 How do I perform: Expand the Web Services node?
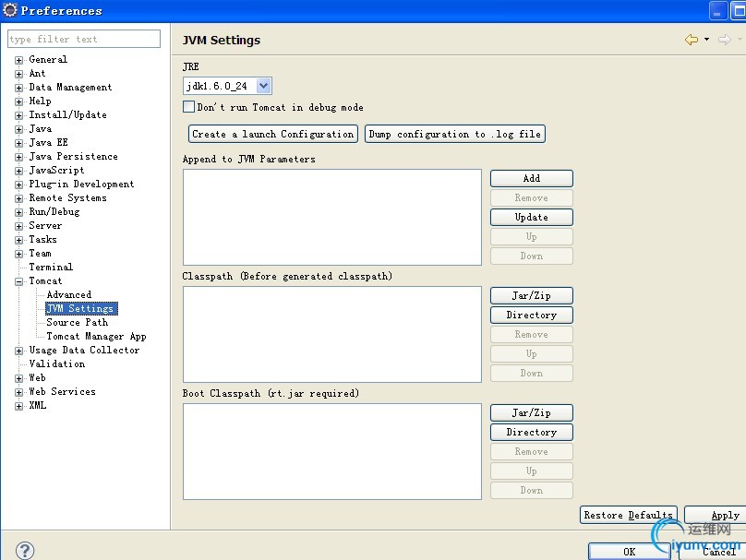19,392
